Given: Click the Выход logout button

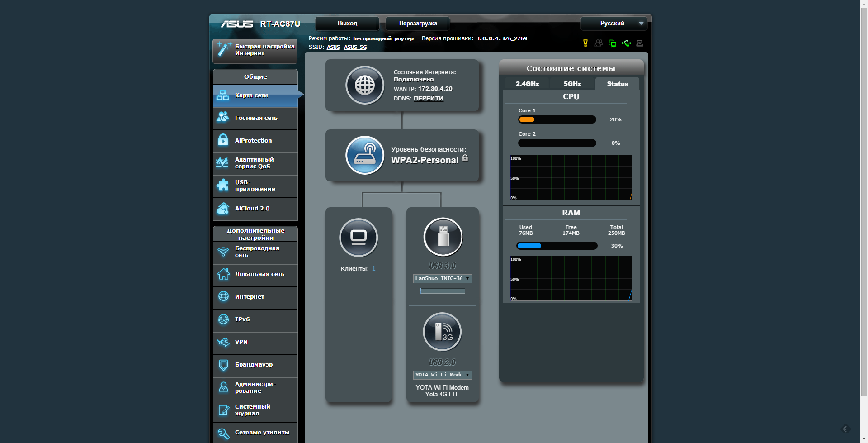Looking at the screenshot, I should (347, 24).
